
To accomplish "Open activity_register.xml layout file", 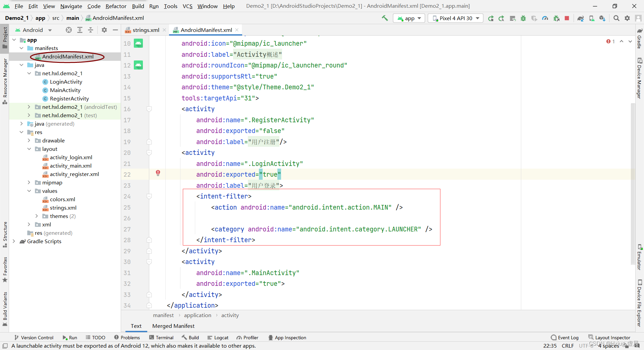I will (x=74, y=174).
